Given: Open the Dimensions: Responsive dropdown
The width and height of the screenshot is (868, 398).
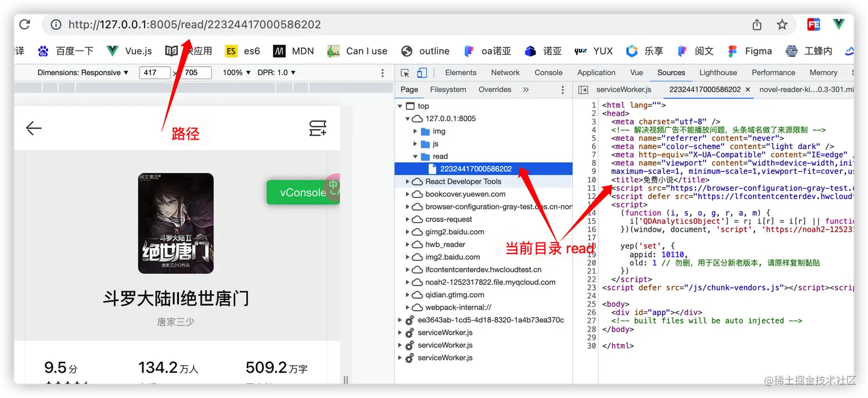Looking at the screenshot, I should click(83, 73).
